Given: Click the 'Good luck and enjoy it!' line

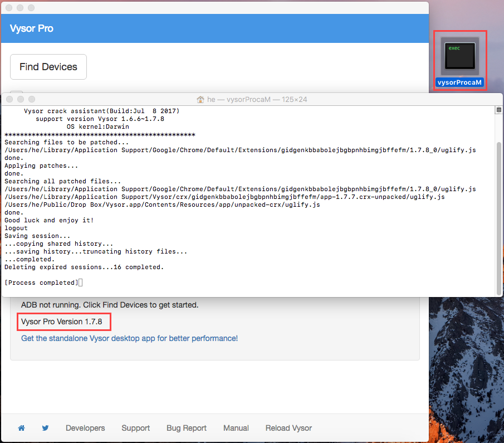Looking at the screenshot, I should [49, 220].
